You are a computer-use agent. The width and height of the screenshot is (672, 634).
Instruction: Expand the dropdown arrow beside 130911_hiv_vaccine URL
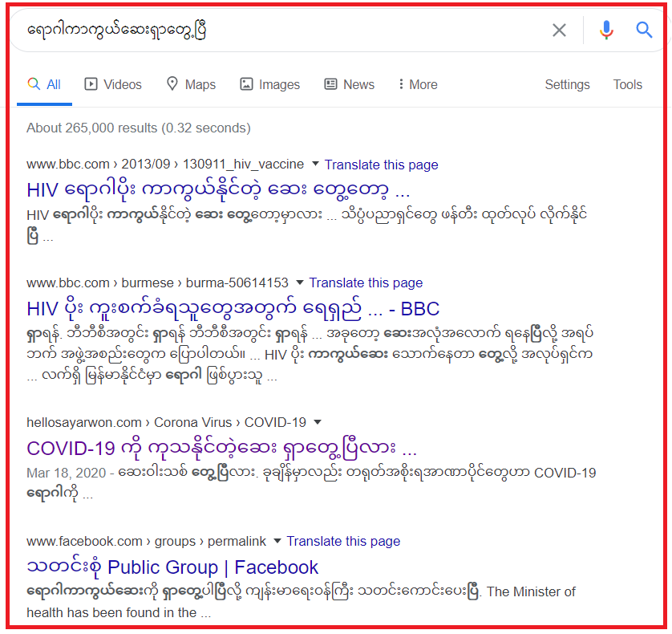click(315, 164)
